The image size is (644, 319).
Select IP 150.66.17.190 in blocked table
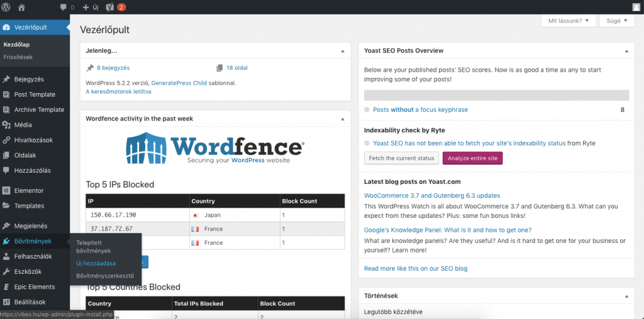point(113,215)
